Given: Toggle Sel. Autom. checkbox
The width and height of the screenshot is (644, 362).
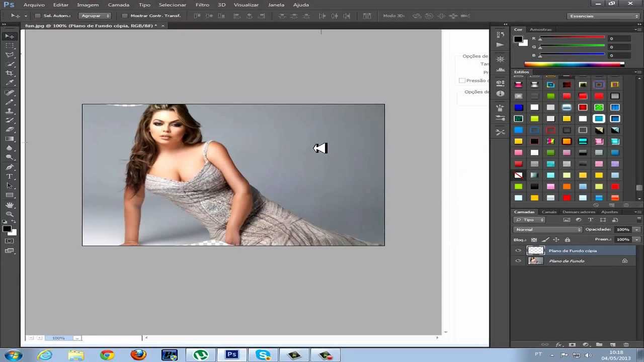Looking at the screenshot, I should 37,16.
